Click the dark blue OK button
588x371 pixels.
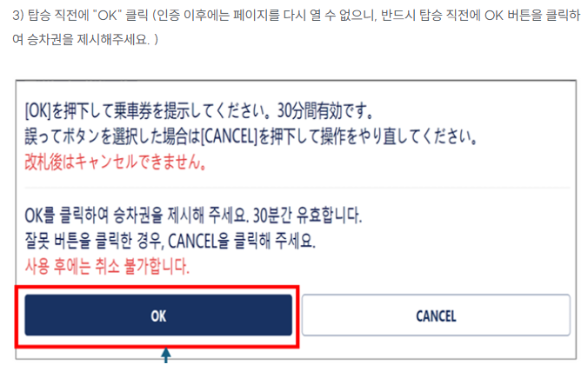pyautogui.click(x=158, y=315)
